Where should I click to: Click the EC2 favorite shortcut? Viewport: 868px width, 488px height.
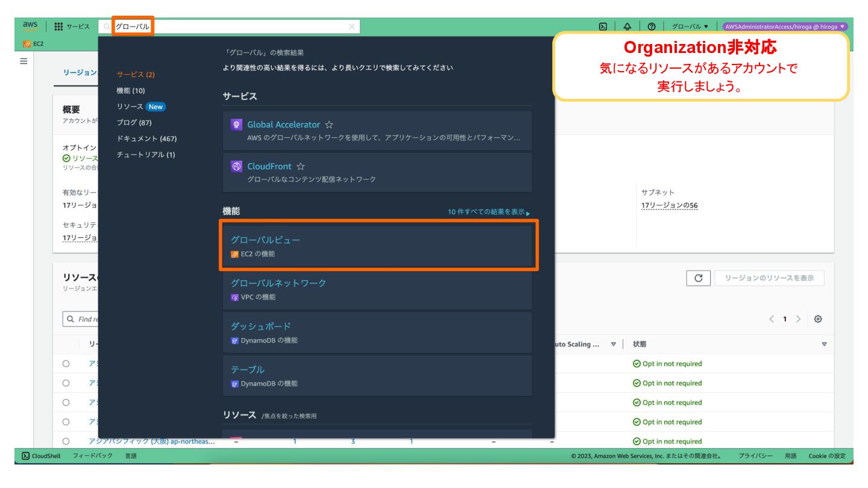point(33,43)
